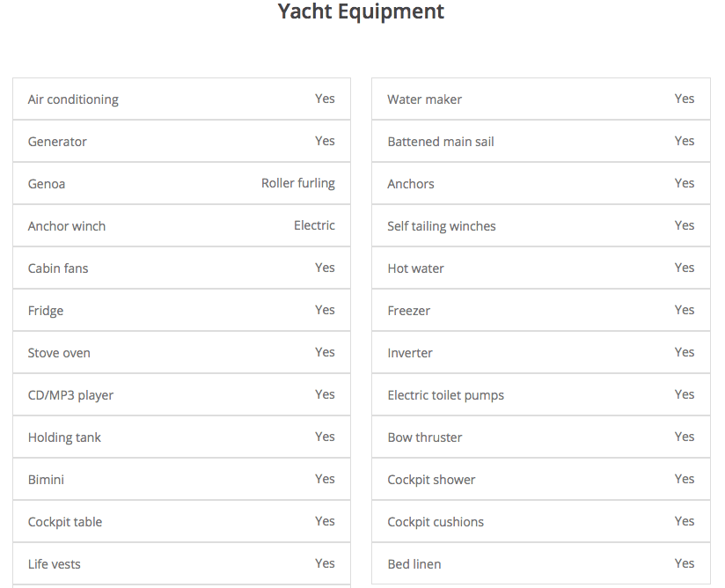Select the Battened main sail label
725x588 pixels.
click(440, 142)
